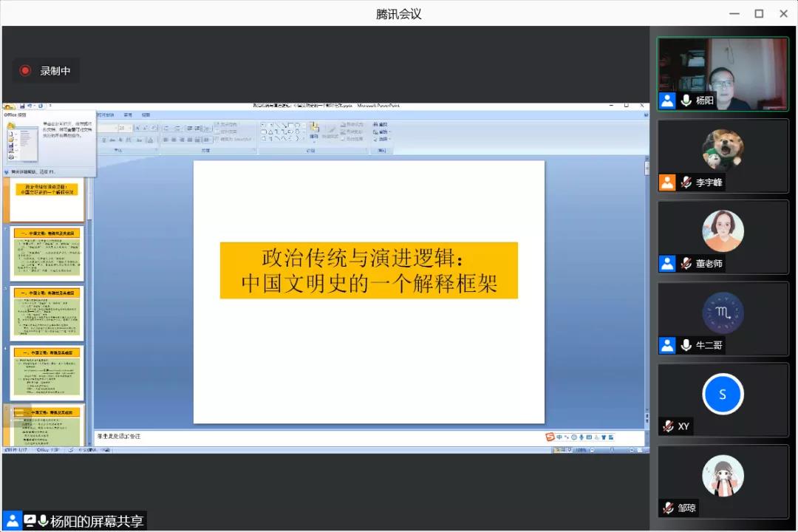Click 牛二哥's Scorpio symbol avatar

point(723,313)
